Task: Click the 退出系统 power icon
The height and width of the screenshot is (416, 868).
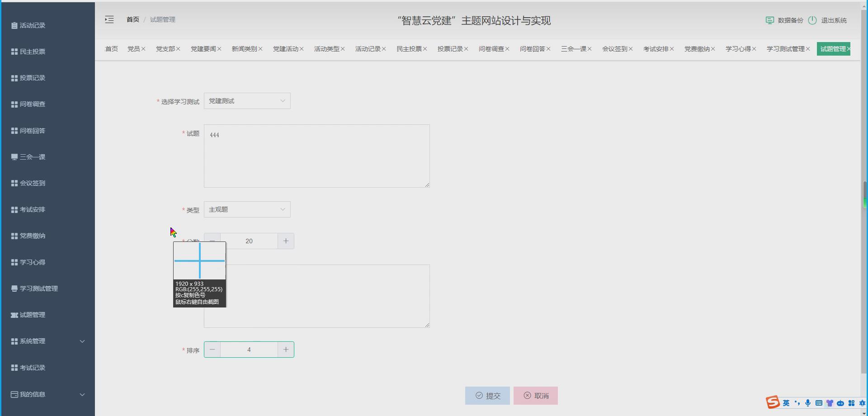Action: pos(812,20)
